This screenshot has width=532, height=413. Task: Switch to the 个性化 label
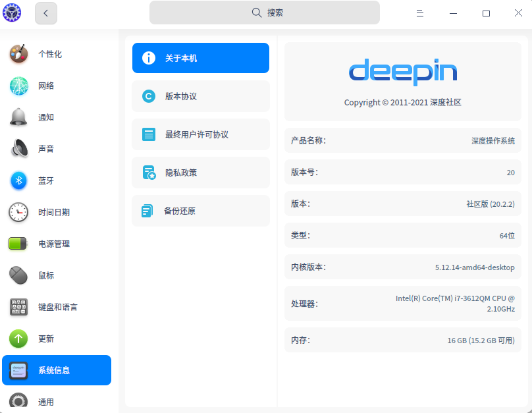[50, 54]
